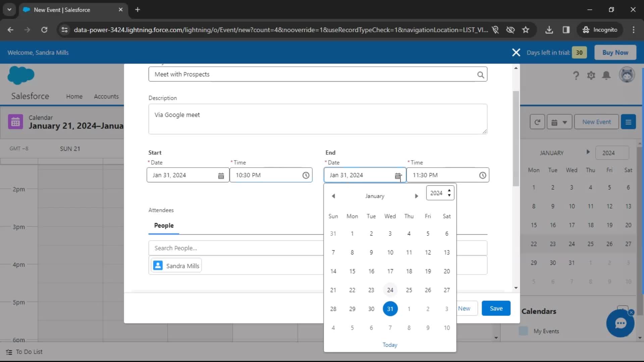Image resolution: width=644 pixels, height=362 pixels.
Task: Open the browser downloads icon
Action: point(549,30)
